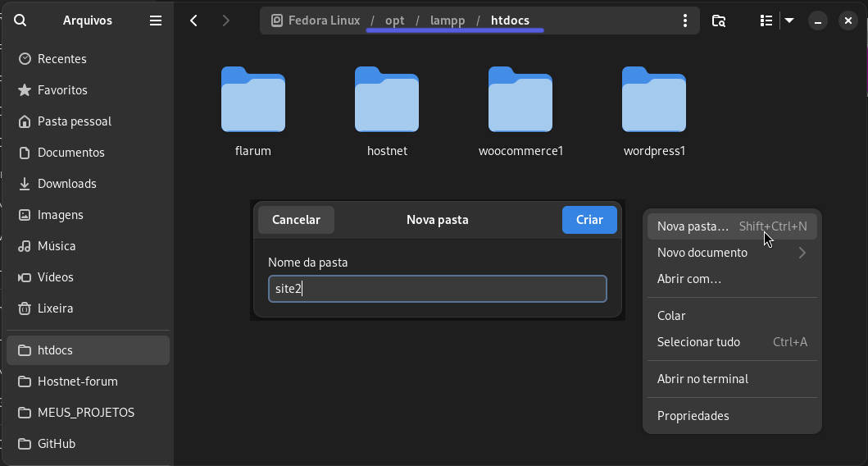868x466 pixels.
Task: Select the hostnet folder
Action: (387, 112)
